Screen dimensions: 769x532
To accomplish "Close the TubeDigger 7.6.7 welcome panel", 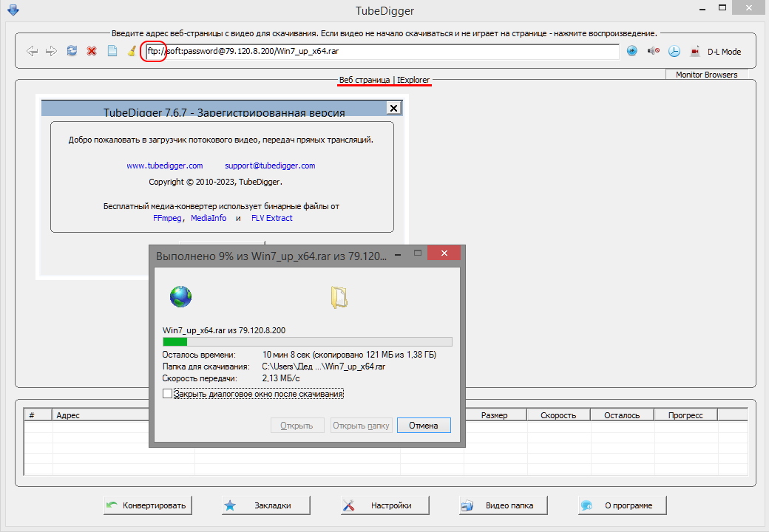I will coord(393,108).
